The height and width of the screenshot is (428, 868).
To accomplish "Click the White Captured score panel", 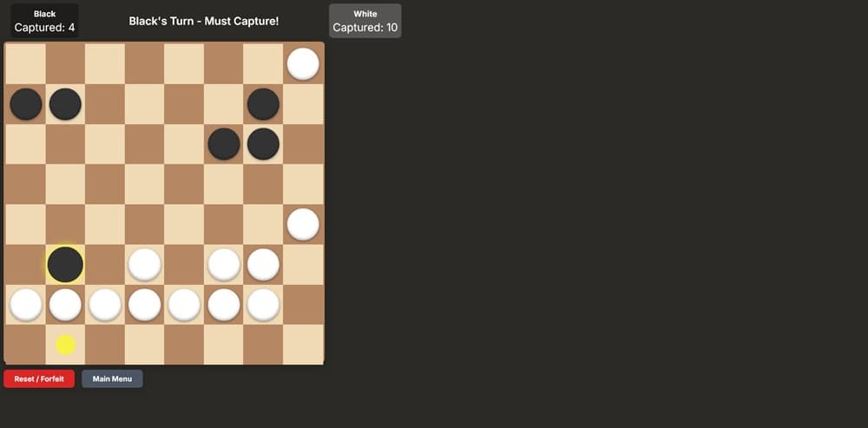I will (365, 21).
